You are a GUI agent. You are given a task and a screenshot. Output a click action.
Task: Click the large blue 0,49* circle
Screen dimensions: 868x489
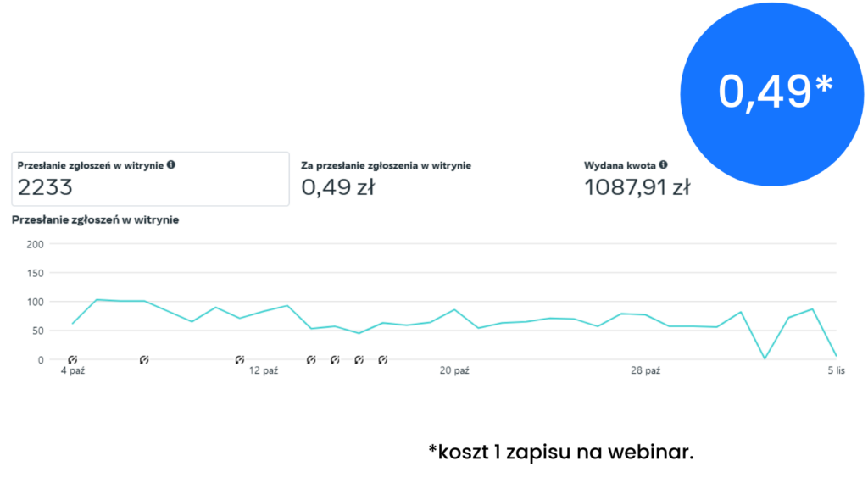(775, 92)
